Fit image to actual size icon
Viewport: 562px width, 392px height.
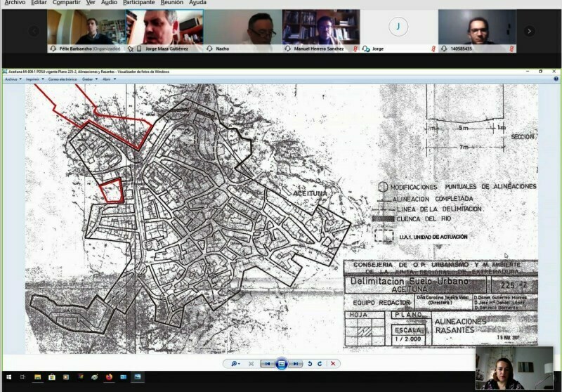[251, 364]
